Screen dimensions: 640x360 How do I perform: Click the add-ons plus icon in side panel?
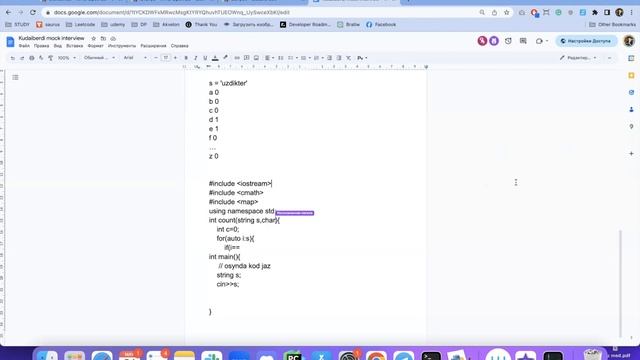[631, 154]
